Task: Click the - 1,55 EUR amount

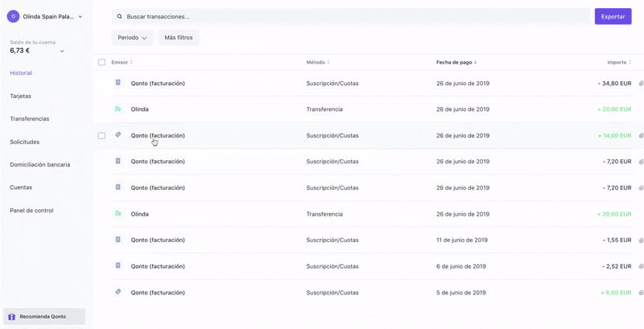Action: [x=617, y=240]
